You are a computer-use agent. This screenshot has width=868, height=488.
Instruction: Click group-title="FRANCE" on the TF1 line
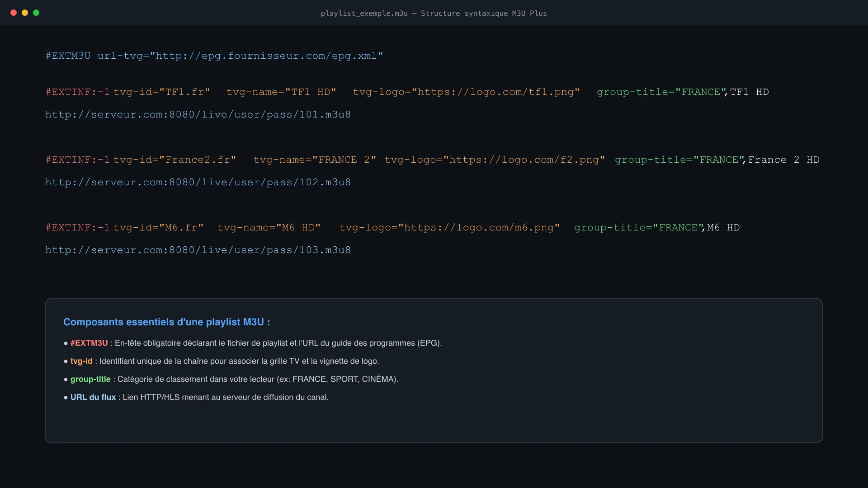662,92
